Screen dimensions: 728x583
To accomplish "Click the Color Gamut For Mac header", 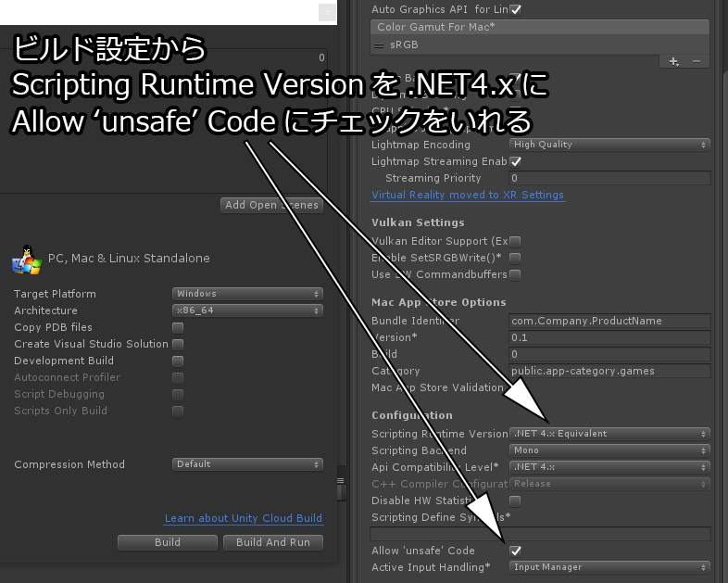I will (x=540, y=28).
